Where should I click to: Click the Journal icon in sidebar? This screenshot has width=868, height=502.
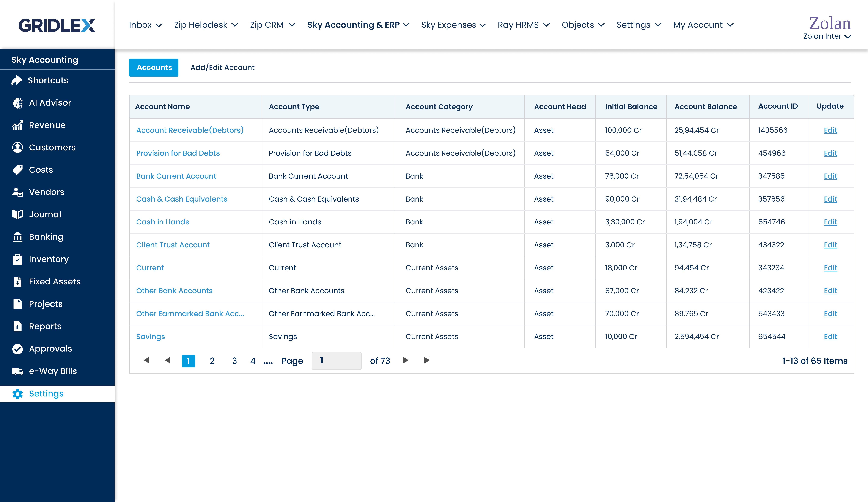pos(17,214)
